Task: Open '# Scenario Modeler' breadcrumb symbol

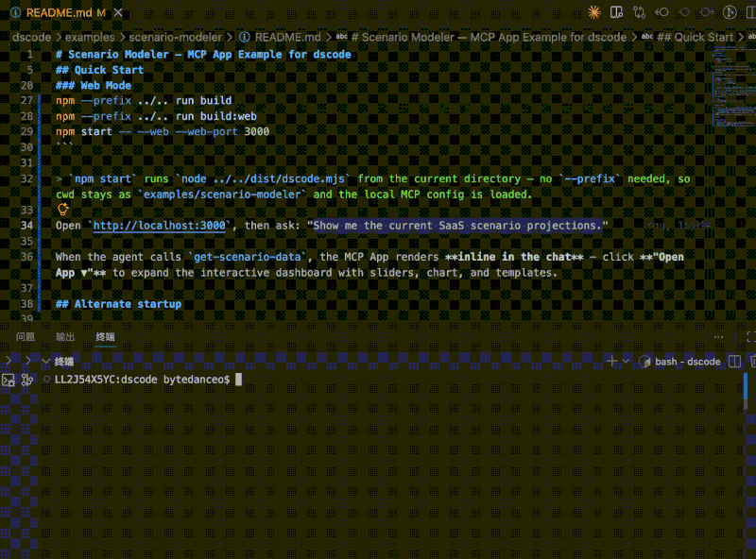Action: click(489, 37)
